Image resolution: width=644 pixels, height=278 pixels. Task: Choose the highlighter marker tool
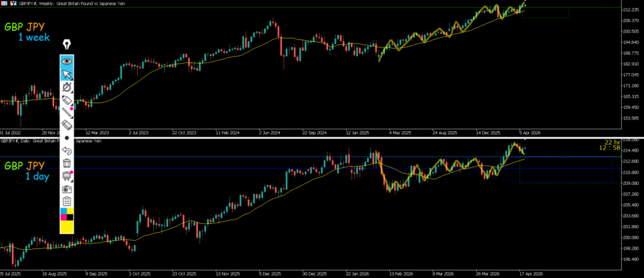67,100
